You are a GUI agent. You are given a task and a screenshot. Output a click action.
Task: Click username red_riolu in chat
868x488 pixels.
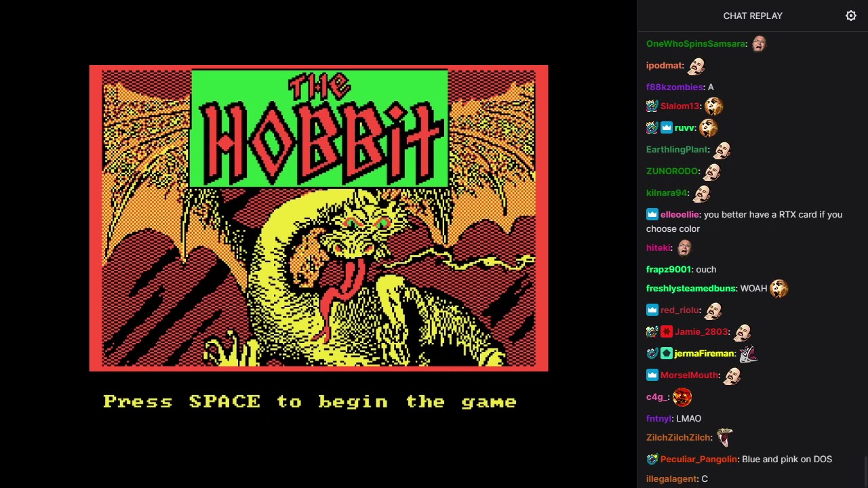click(x=680, y=310)
